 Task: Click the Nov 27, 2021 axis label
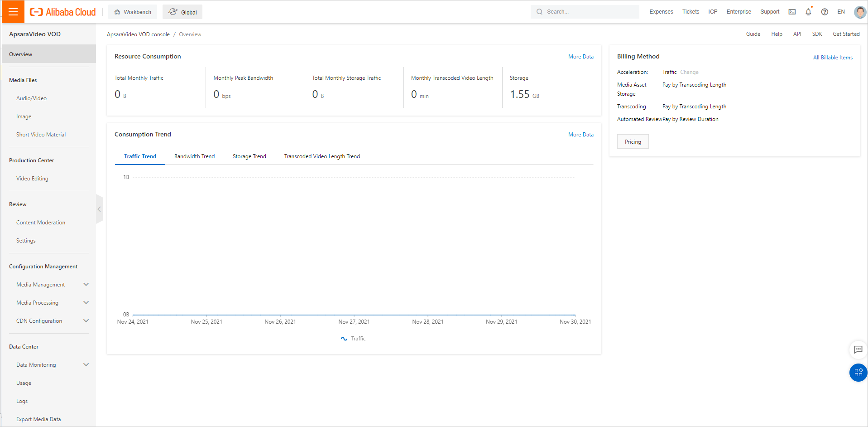click(354, 322)
